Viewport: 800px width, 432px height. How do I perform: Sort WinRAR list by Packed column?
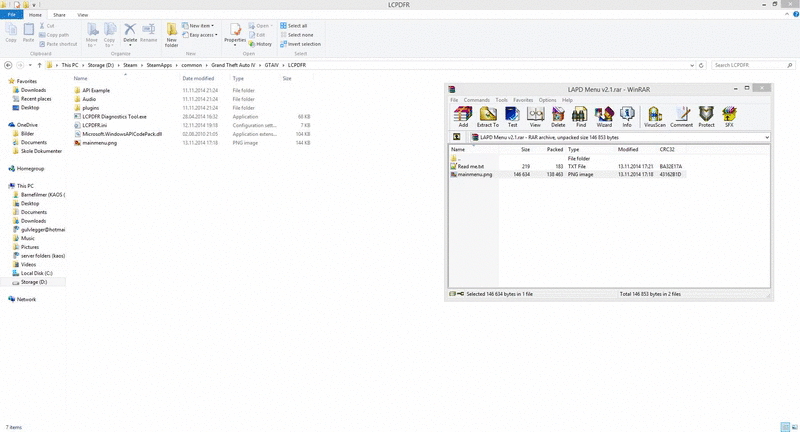[555, 149]
